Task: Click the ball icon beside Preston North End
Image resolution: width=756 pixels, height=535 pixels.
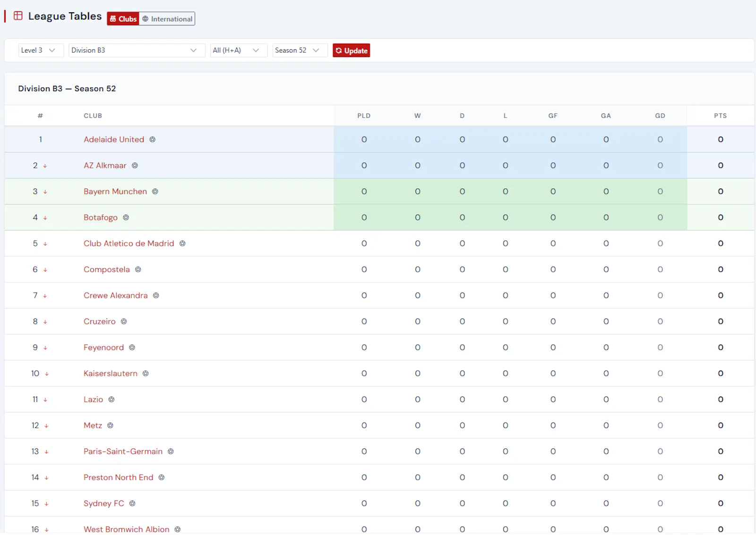Action: point(162,477)
